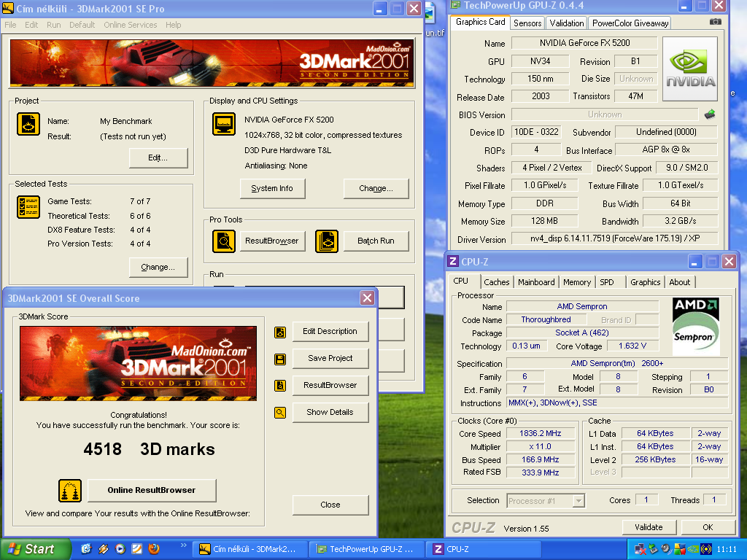
Task: Open the media player quick launch icon
Action: coord(120,549)
